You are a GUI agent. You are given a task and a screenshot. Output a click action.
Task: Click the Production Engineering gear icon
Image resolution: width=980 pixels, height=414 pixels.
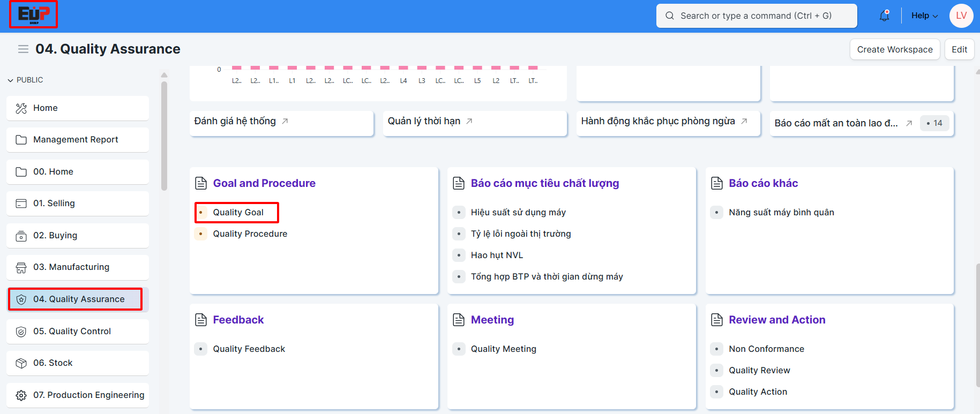[21, 395]
